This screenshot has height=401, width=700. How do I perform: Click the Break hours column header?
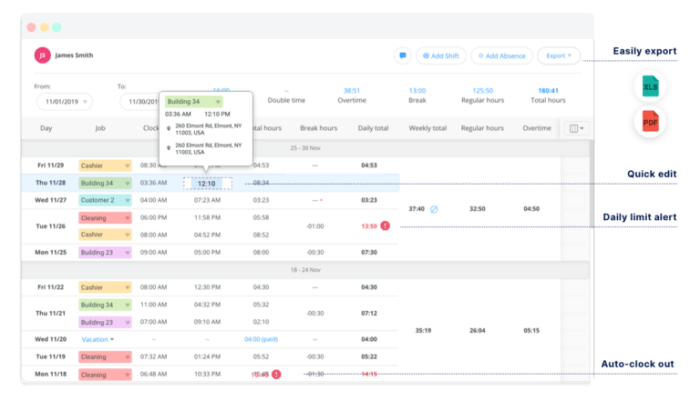(318, 128)
